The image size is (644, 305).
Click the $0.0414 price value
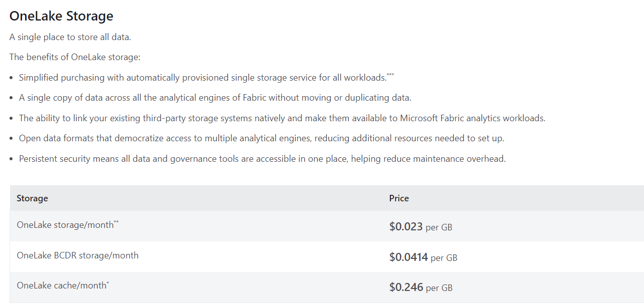pos(408,257)
